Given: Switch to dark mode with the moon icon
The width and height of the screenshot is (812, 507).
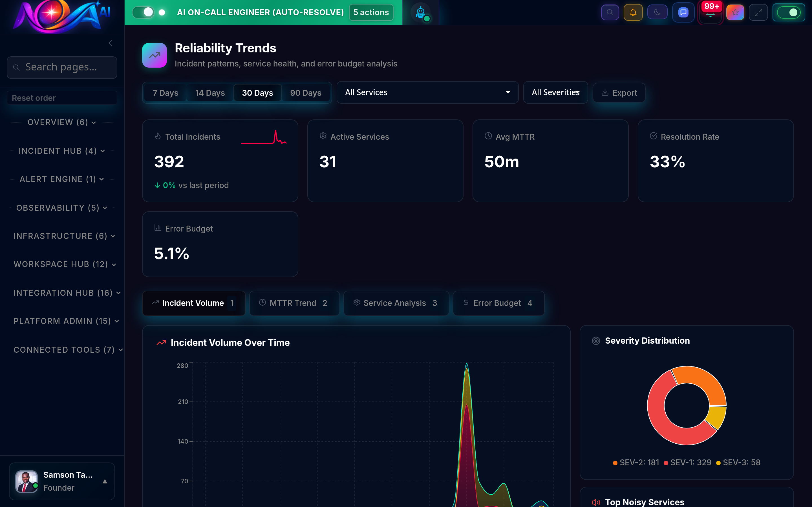Looking at the screenshot, I should tap(657, 12).
